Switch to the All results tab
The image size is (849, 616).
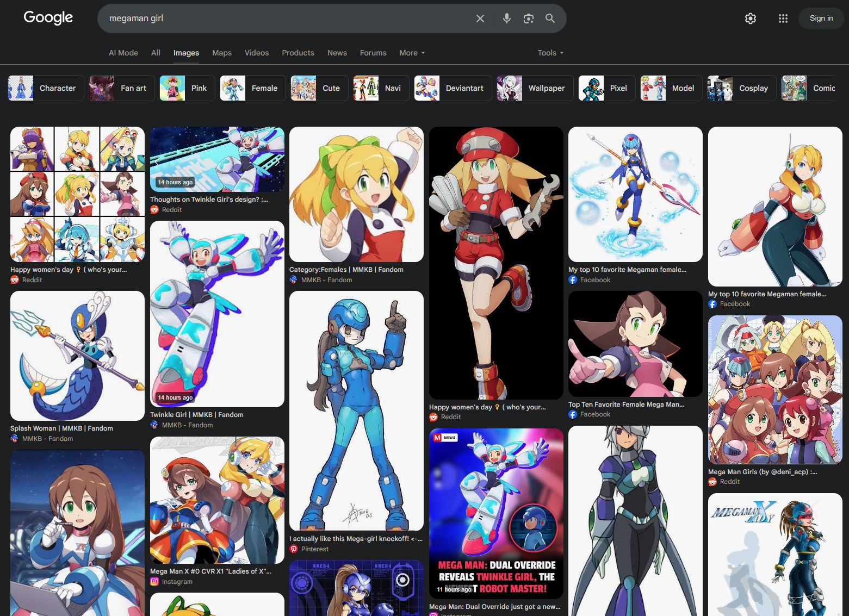[x=156, y=53]
